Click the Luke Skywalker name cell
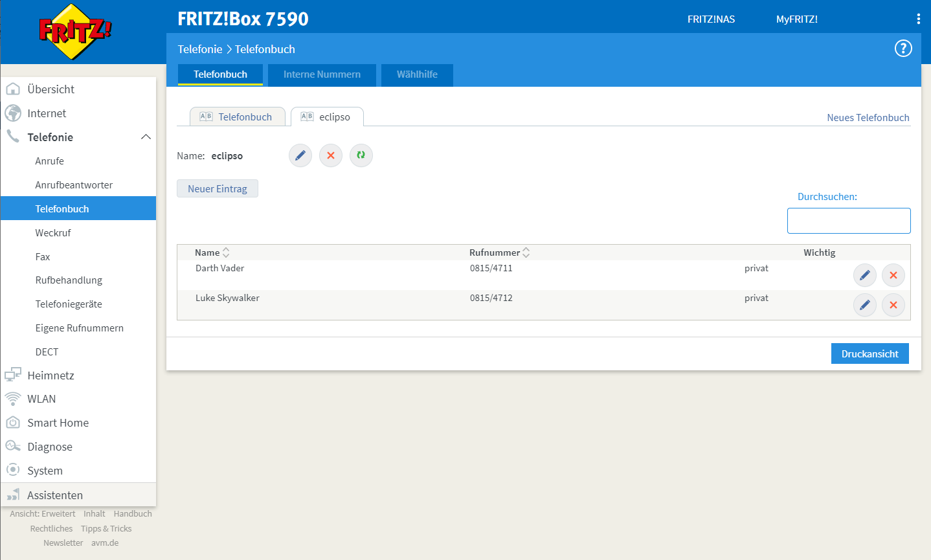 tap(227, 298)
